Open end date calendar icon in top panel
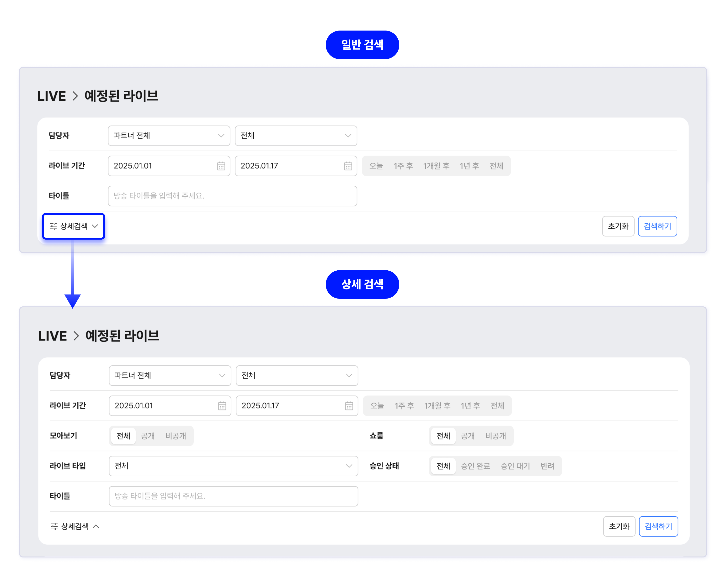Image resolution: width=726 pixels, height=588 pixels. 348,166
